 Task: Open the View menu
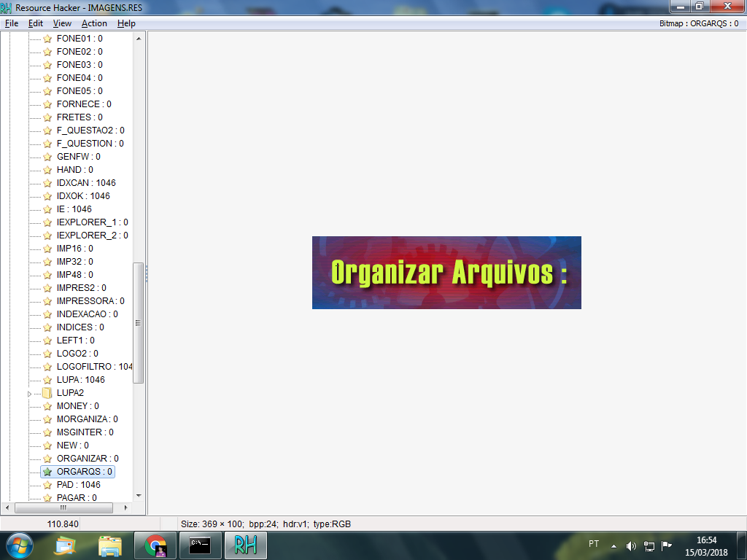[62, 23]
